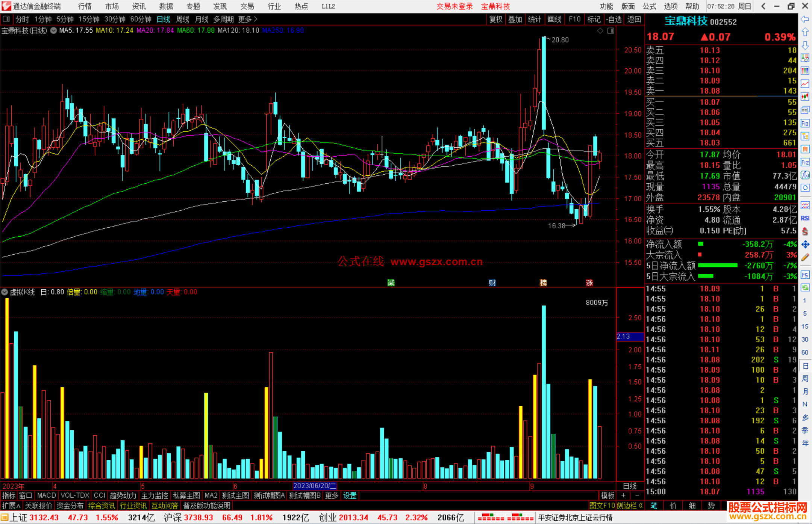The height and width of the screenshot is (524, 812).
Task: Click the trend line chart sidebar icon
Action: [x=805, y=84]
